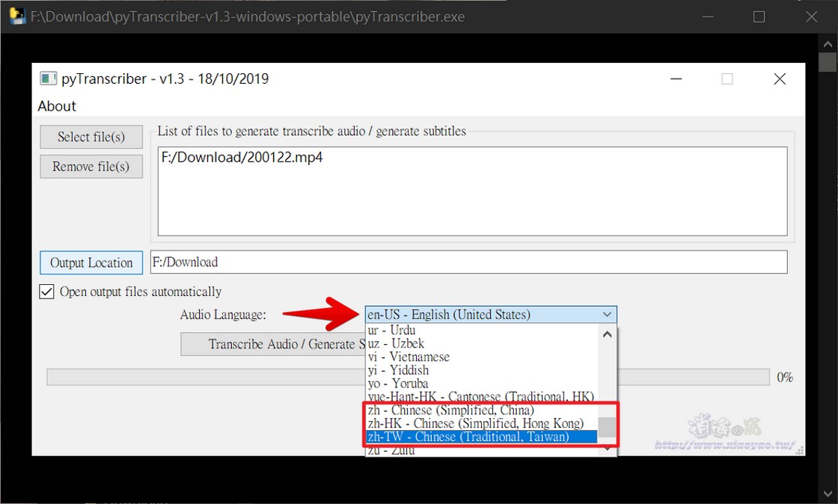Click console scrollbar up arrow
838x504 pixels.
(x=828, y=43)
